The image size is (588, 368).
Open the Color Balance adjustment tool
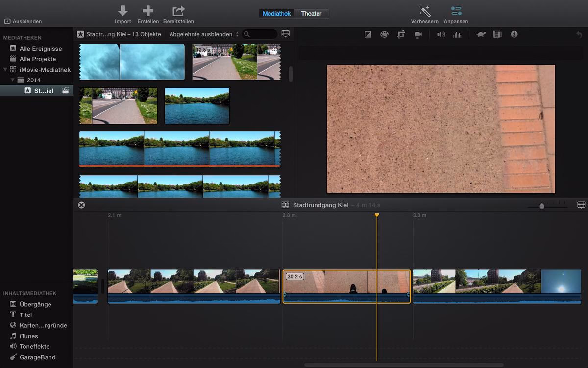[x=368, y=34]
